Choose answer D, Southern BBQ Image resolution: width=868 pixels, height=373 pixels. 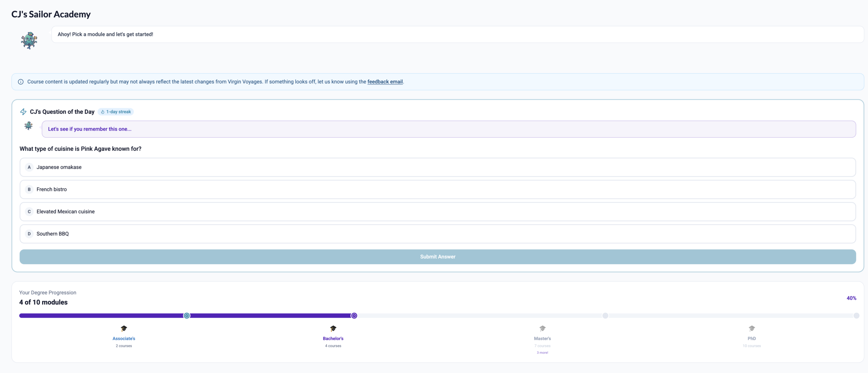click(x=438, y=234)
